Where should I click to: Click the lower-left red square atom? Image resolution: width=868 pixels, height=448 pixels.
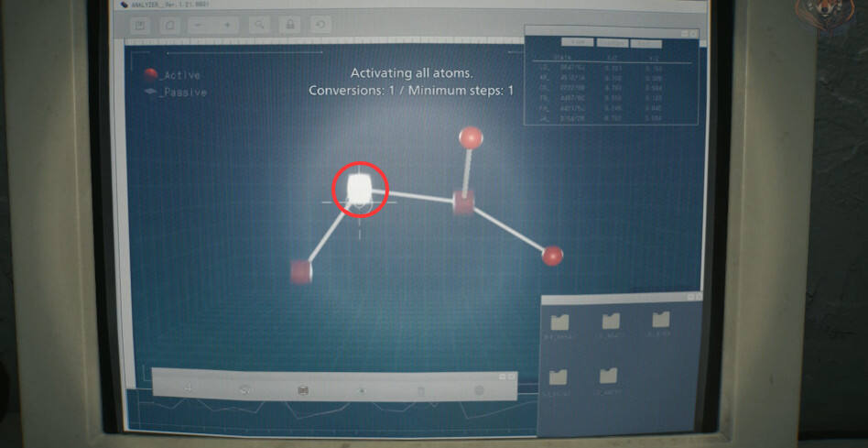coord(301,271)
